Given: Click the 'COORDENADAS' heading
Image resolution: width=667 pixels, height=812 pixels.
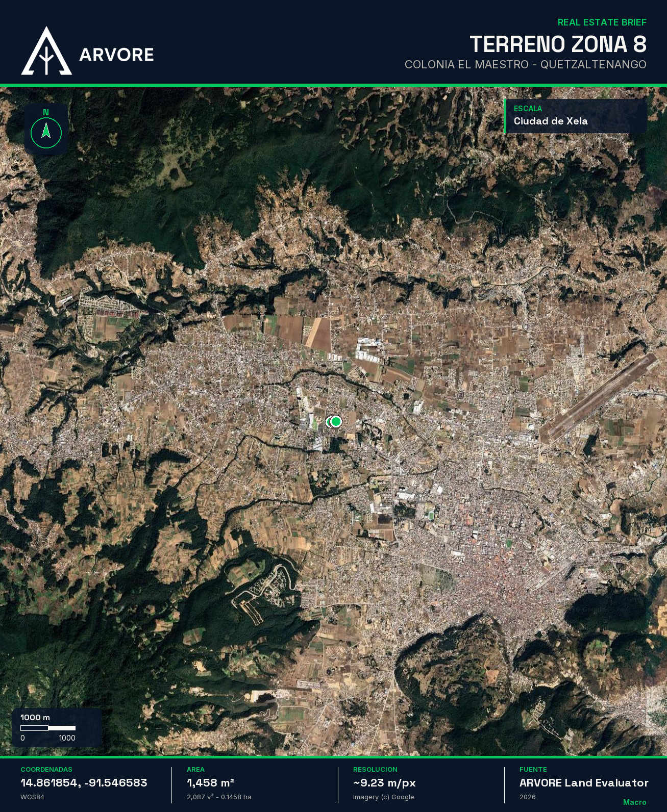Looking at the screenshot, I should (x=46, y=769).
